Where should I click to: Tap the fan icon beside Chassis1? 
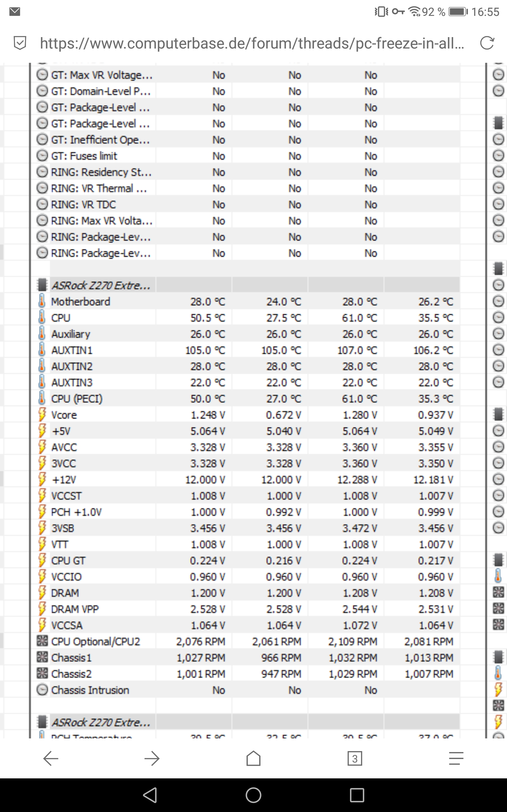(x=42, y=658)
